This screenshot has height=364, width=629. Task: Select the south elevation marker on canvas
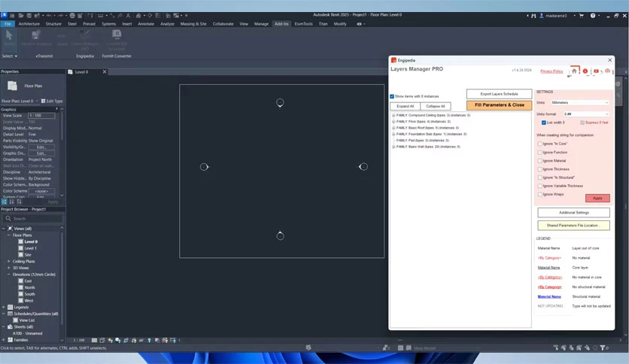[x=280, y=235]
